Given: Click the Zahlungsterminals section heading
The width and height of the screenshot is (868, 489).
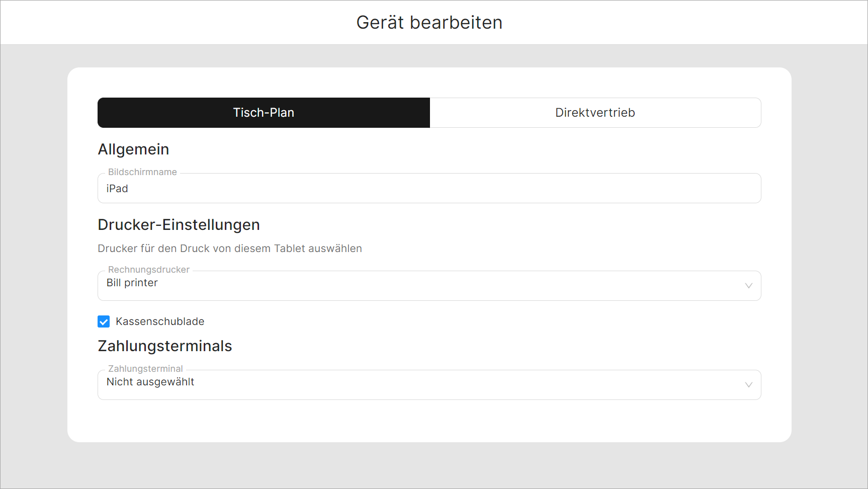Looking at the screenshot, I should tap(164, 346).
